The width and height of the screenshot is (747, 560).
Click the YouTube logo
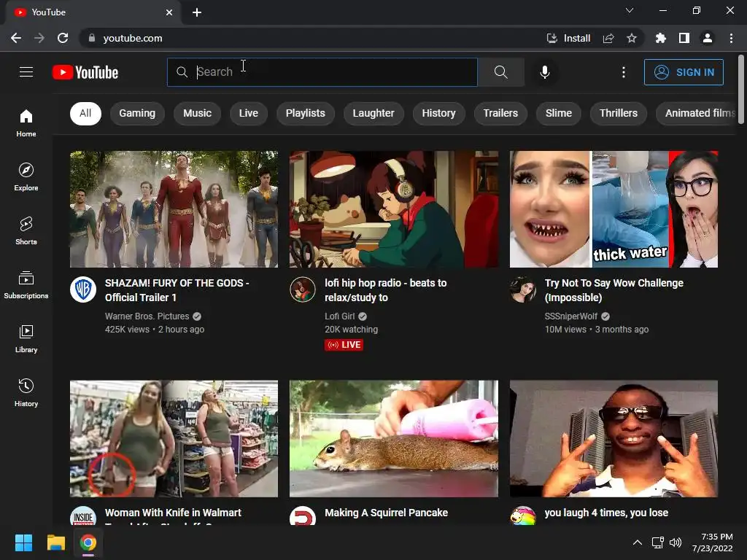[x=85, y=72]
